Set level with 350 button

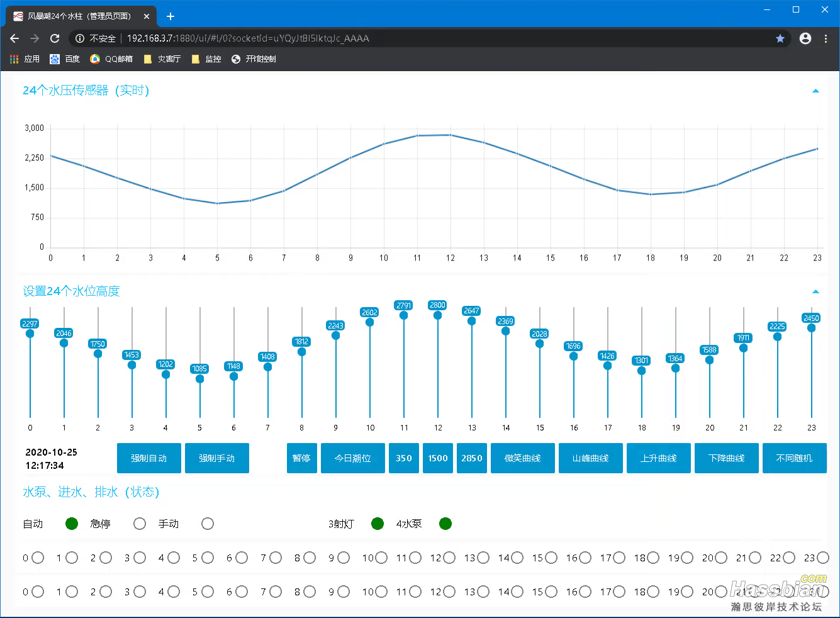[404, 458]
